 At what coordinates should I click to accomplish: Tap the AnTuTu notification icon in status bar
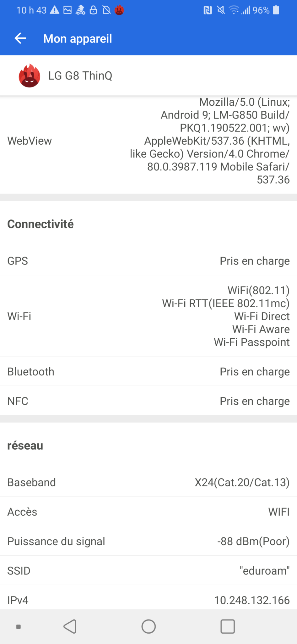[119, 10]
